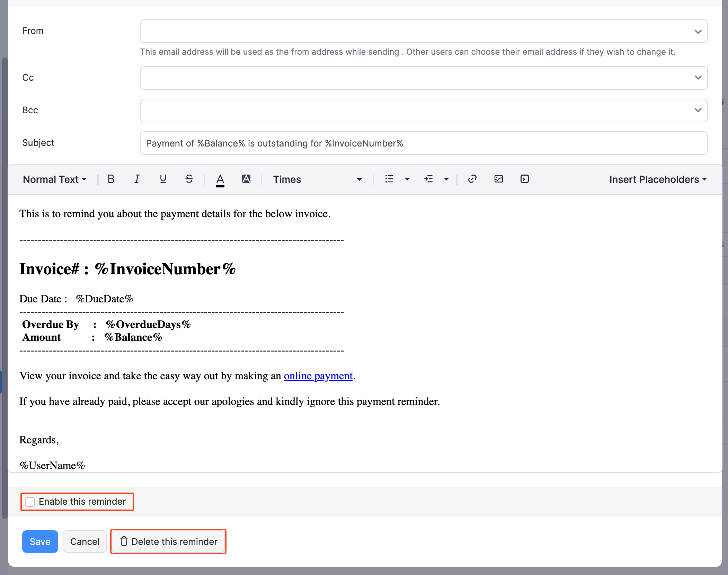The height and width of the screenshot is (575, 728).
Task: Toggle bold formatting in editor toolbar
Action: 111,179
